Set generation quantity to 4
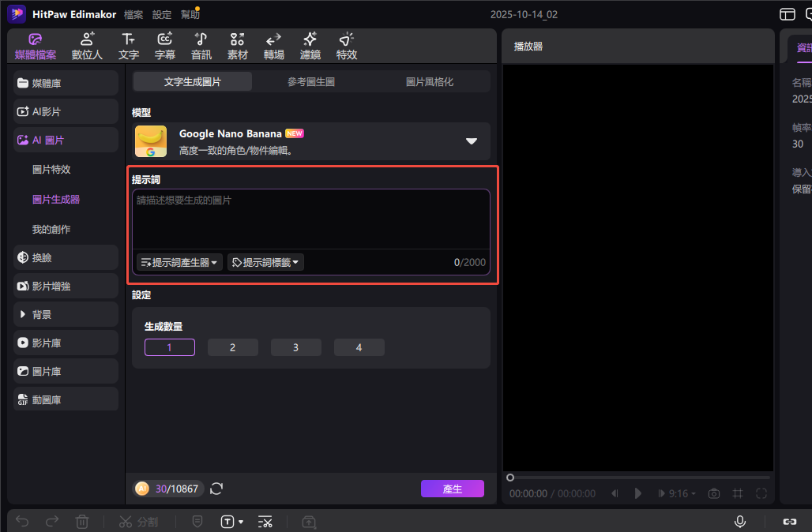The height and width of the screenshot is (532, 812). [359, 347]
